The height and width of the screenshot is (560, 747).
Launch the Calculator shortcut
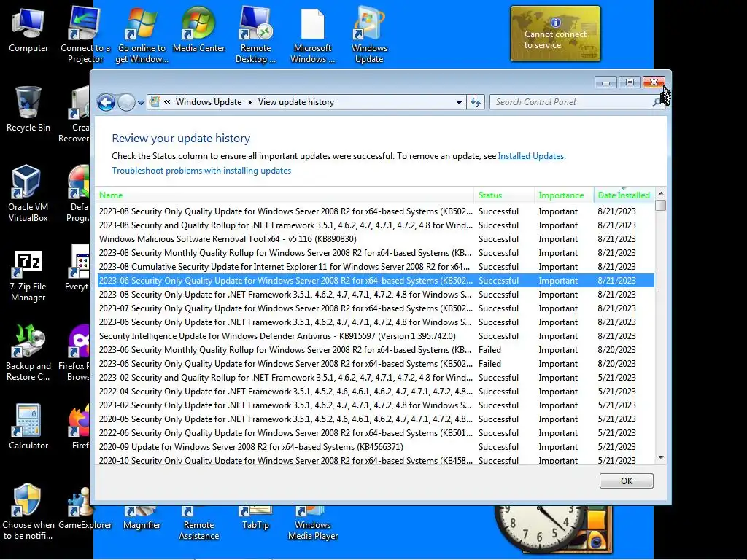[28, 426]
